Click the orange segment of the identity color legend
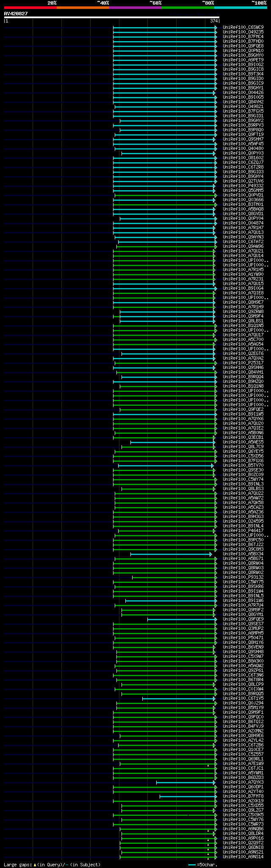 click(83, 8)
